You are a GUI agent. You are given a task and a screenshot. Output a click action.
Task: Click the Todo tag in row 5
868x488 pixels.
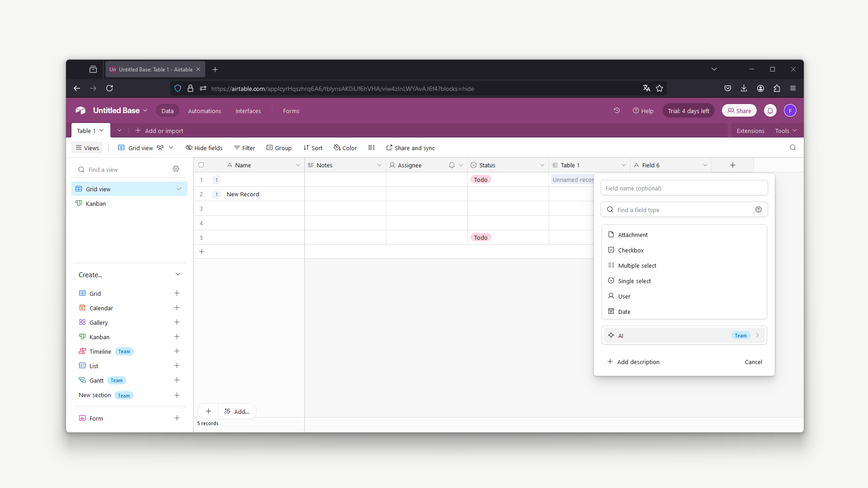click(x=481, y=237)
